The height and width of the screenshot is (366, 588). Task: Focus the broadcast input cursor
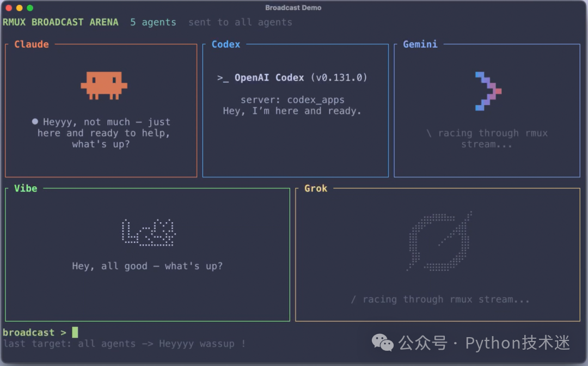click(x=75, y=332)
